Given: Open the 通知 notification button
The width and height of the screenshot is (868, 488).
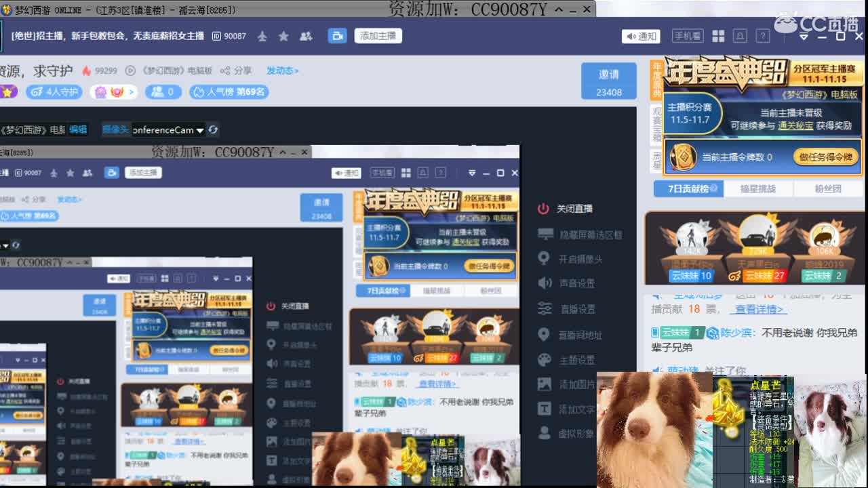Looking at the screenshot, I should click(641, 36).
